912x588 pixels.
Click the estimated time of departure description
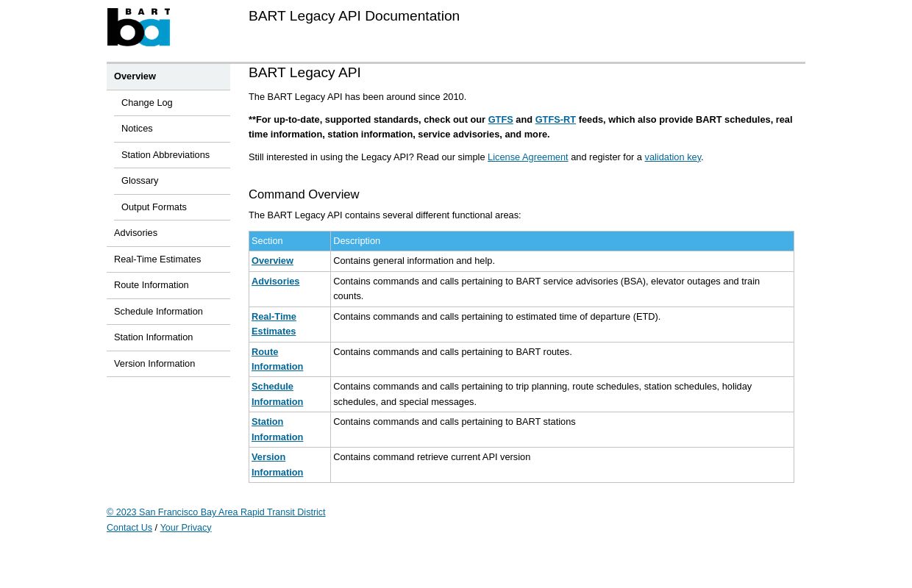point(562,323)
